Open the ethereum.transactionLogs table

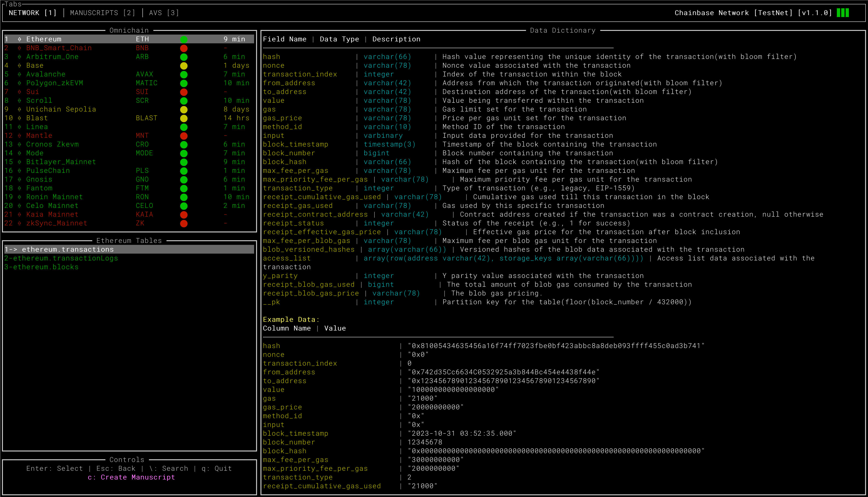click(61, 258)
